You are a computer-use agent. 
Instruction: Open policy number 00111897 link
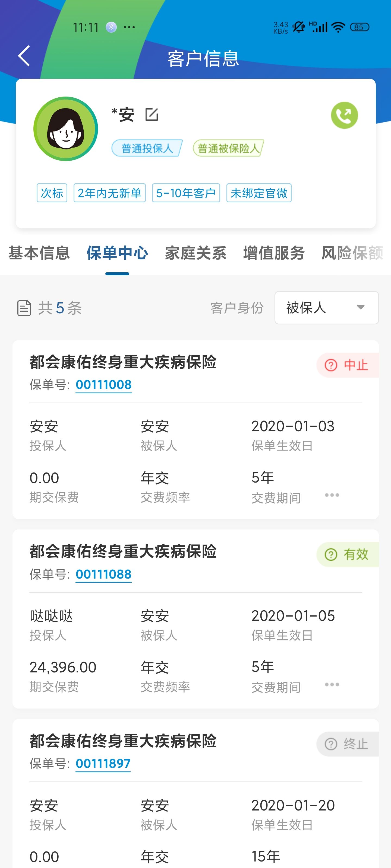(103, 764)
